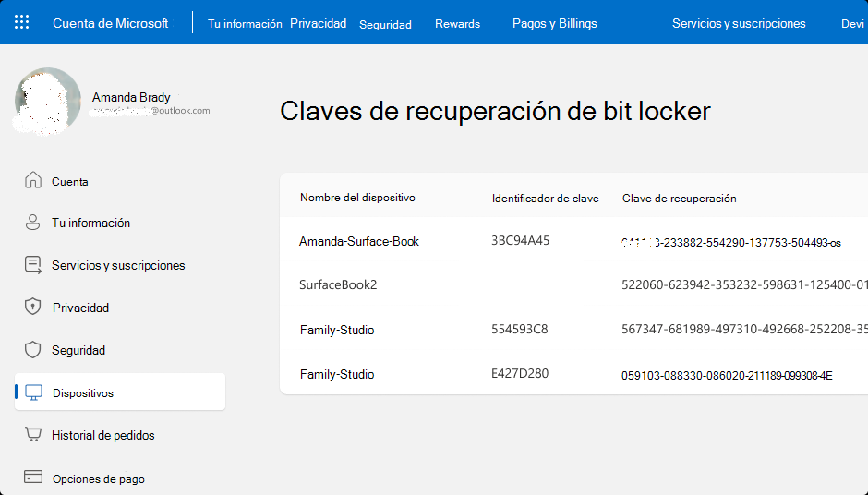Click the Cuenta home icon in sidebar
Image resolution: width=868 pixels, height=495 pixels.
click(x=33, y=180)
